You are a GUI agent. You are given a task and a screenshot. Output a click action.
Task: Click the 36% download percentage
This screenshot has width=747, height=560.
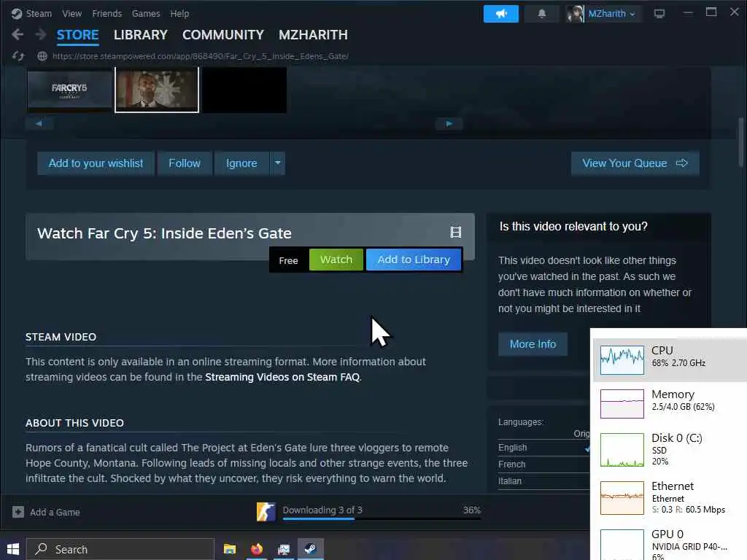tap(472, 510)
